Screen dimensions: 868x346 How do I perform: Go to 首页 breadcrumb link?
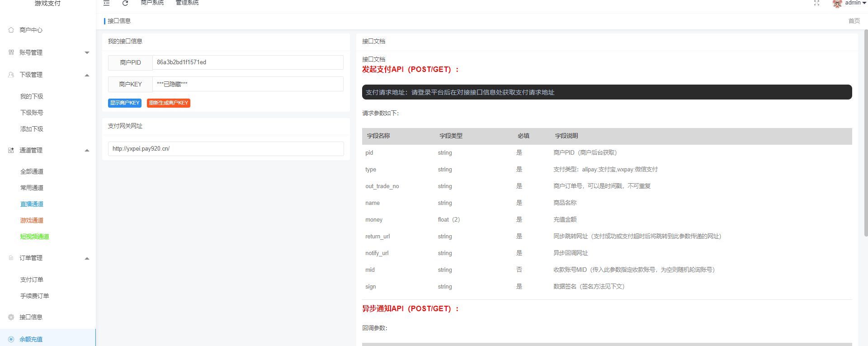click(854, 21)
